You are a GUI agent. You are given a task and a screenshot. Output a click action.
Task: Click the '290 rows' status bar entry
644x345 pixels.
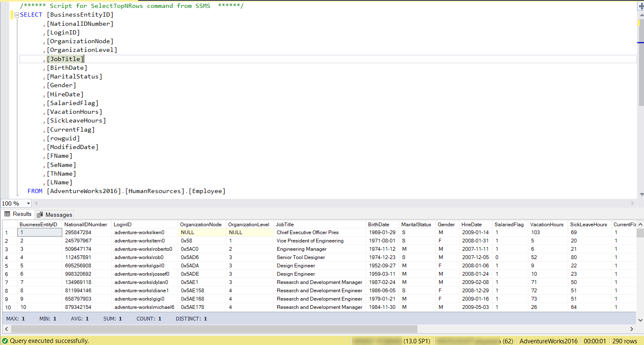pyautogui.click(x=624, y=341)
